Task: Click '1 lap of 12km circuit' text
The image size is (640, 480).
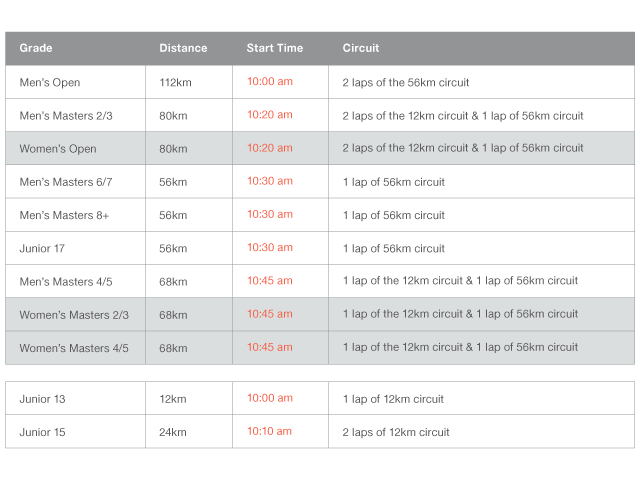Action: click(x=393, y=399)
